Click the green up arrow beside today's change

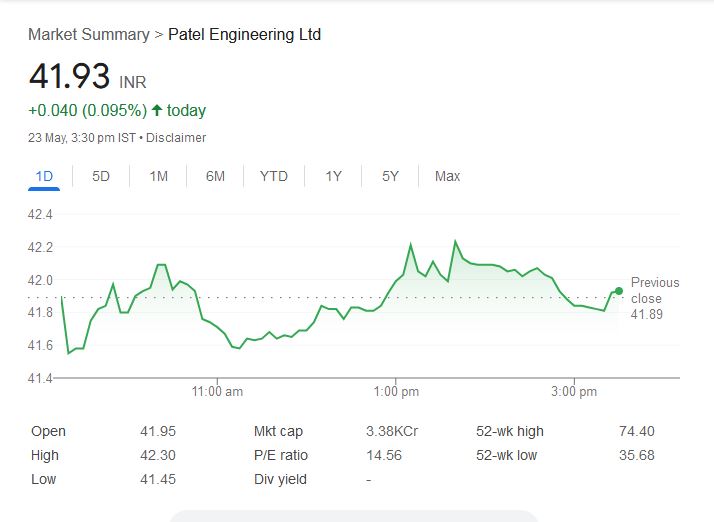tap(157, 110)
